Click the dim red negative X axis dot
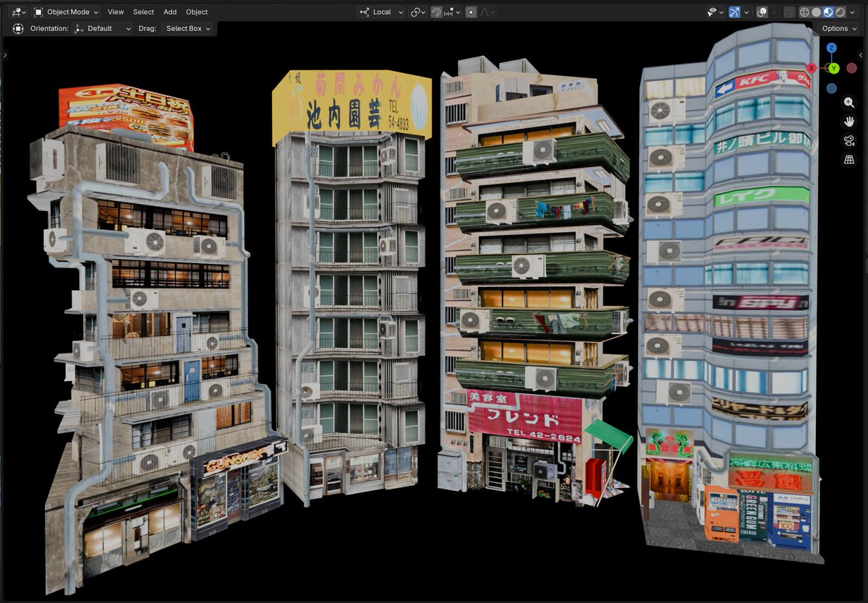The width and height of the screenshot is (868, 603). pyautogui.click(x=851, y=68)
